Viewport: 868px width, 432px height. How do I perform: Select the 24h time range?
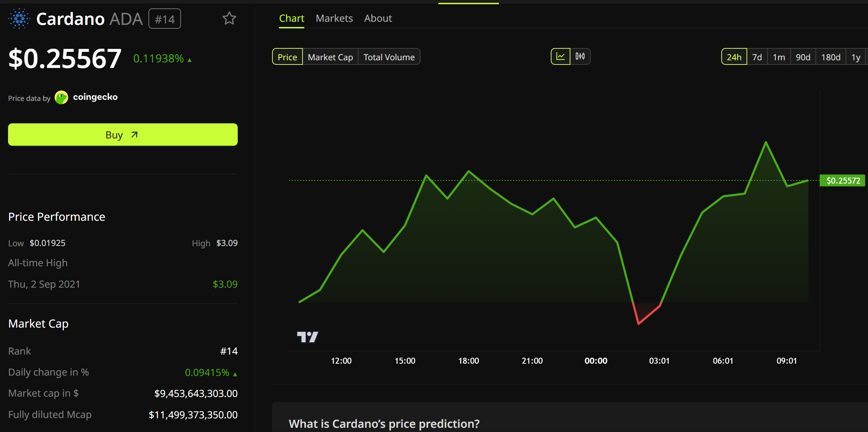pyautogui.click(x=734, y=57)
